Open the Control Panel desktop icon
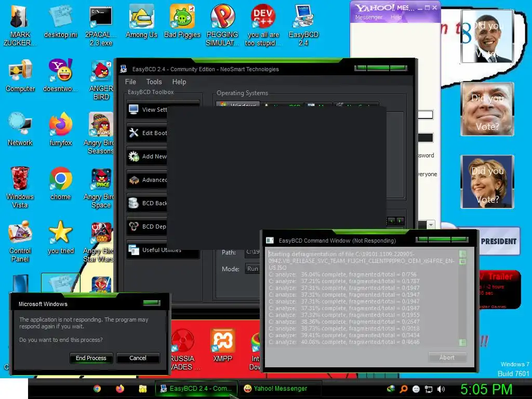532x399 pixels. click(20, 241)
